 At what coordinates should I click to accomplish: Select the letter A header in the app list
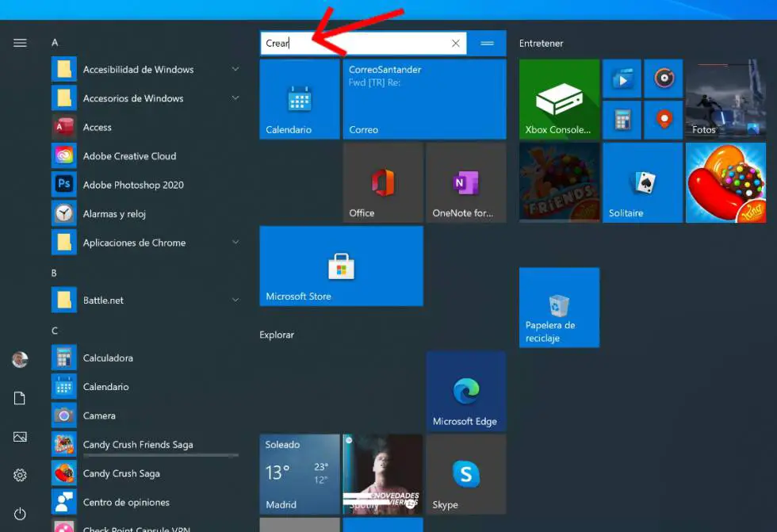click(55, 43)
